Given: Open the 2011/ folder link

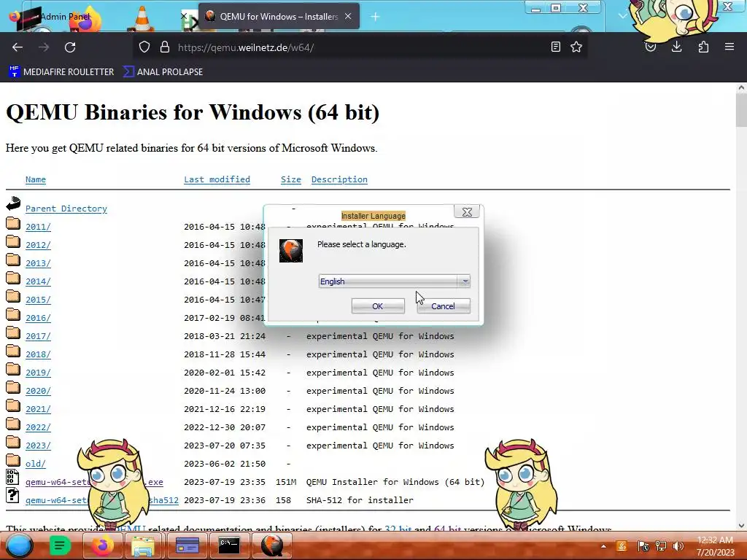Looking at the screenshot, I should 38,227.
